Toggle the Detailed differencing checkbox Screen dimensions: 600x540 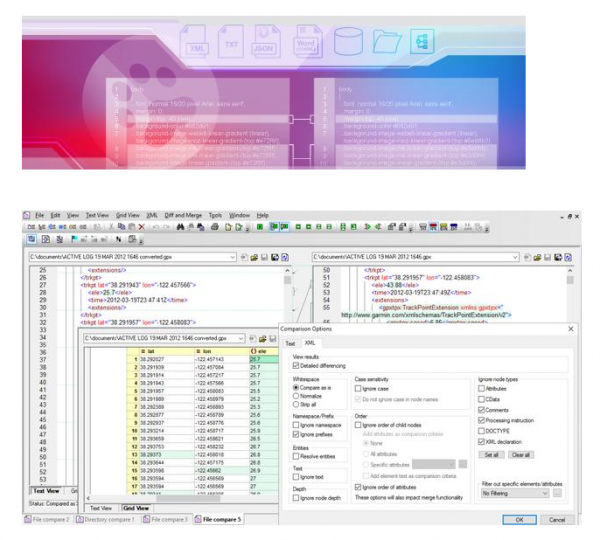pyautogui.click(x=297, y=367)
